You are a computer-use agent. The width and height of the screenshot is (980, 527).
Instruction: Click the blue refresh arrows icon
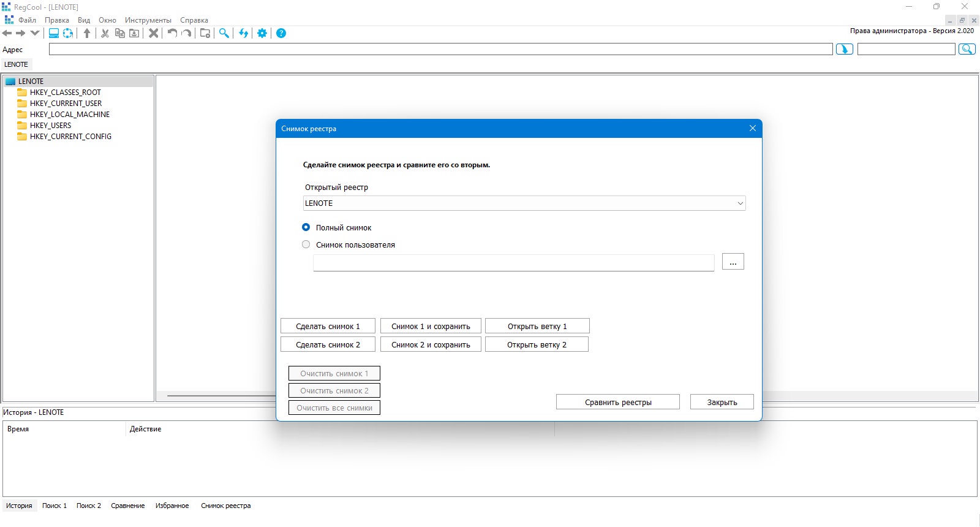tap(243, 33)
